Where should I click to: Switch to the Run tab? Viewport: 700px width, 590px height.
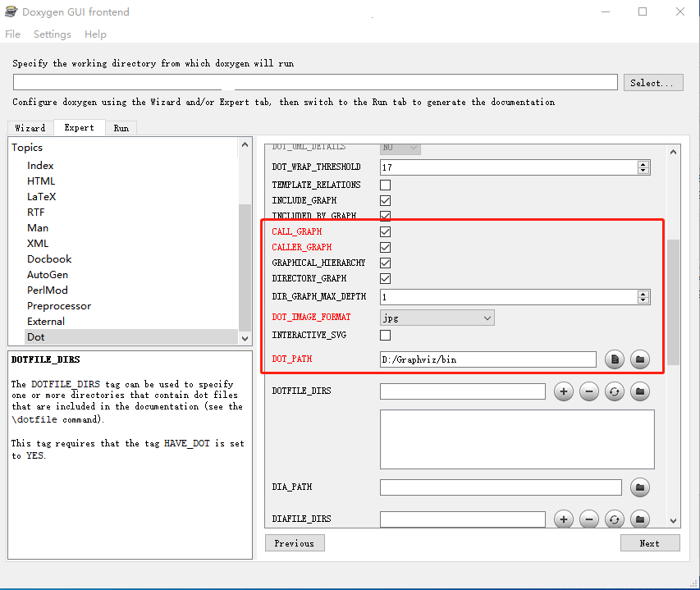click(121, 128)
